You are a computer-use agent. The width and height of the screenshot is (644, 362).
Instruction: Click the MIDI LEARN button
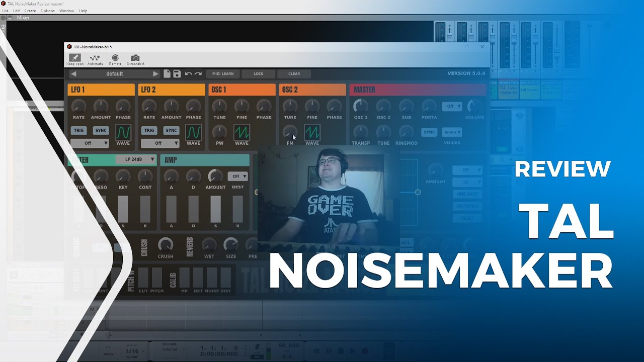click(x=223, y=74)
